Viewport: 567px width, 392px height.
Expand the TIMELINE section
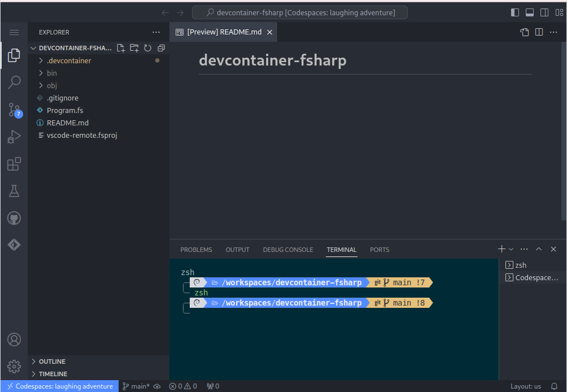click(98, 374)
